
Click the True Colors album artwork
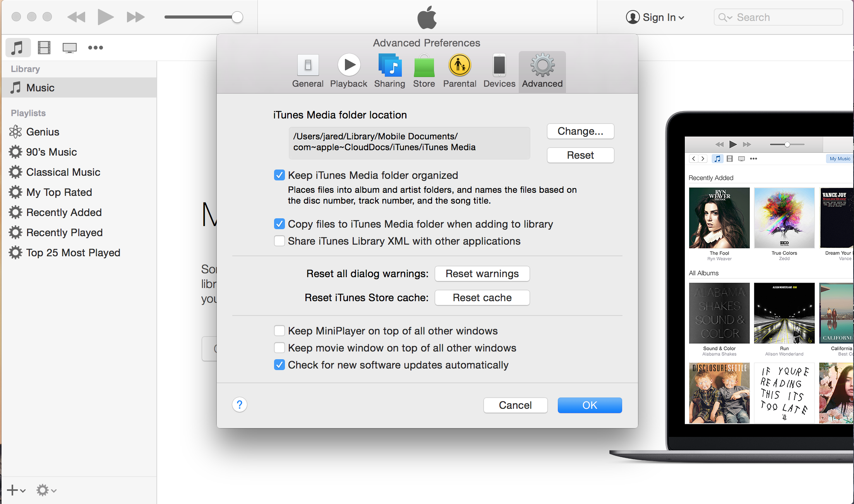click(x=784, y=218)
